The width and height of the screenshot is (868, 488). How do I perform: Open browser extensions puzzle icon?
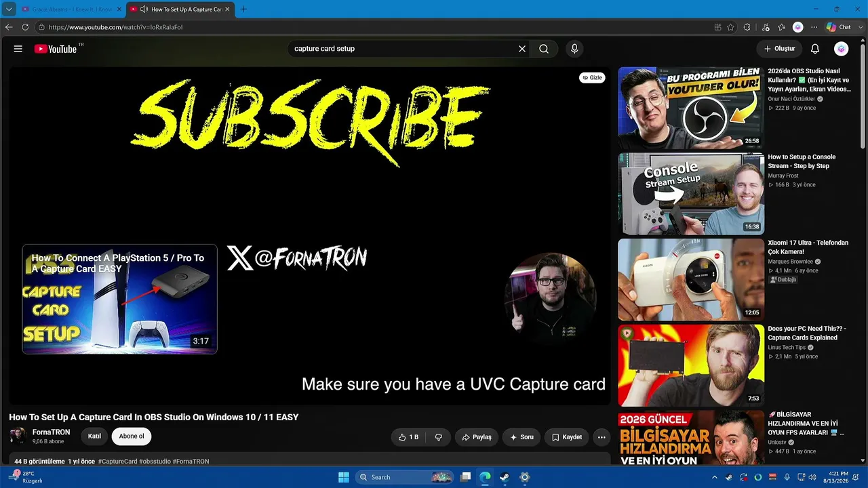(x=747, y=27)
